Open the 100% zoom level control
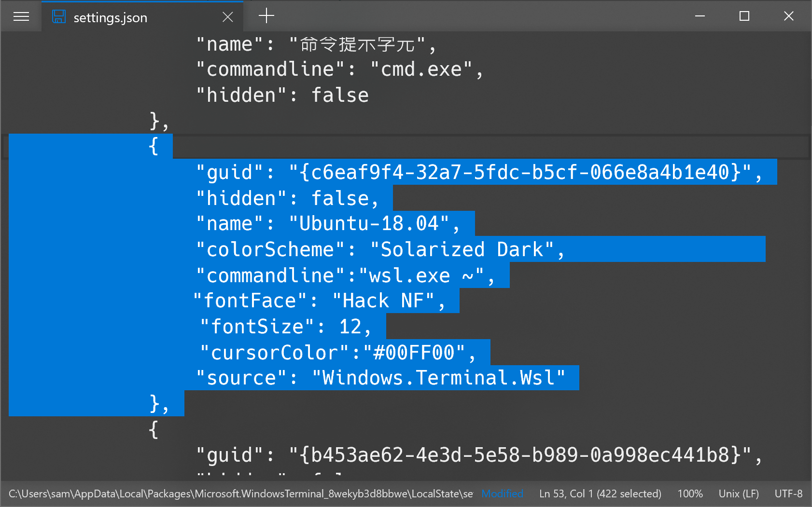 tap(689, 493)
